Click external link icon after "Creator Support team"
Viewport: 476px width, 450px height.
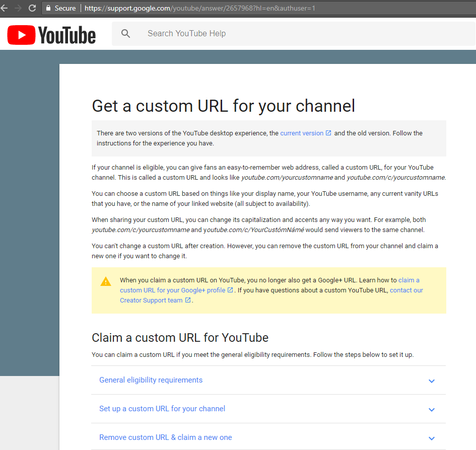pos(188,301)
